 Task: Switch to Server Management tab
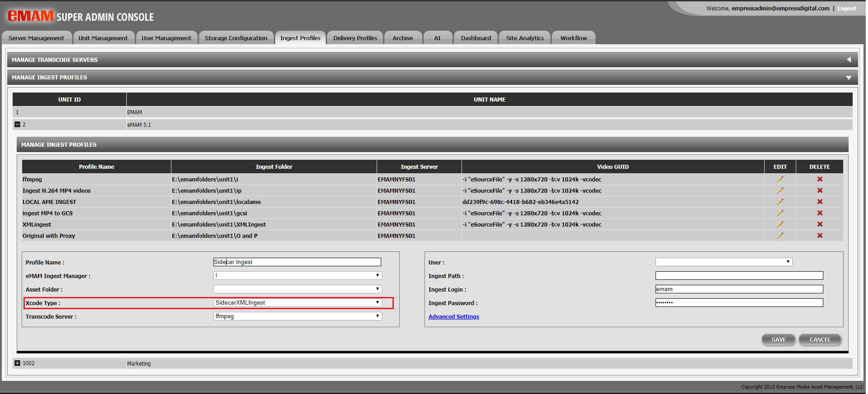(x=37, y=38)
